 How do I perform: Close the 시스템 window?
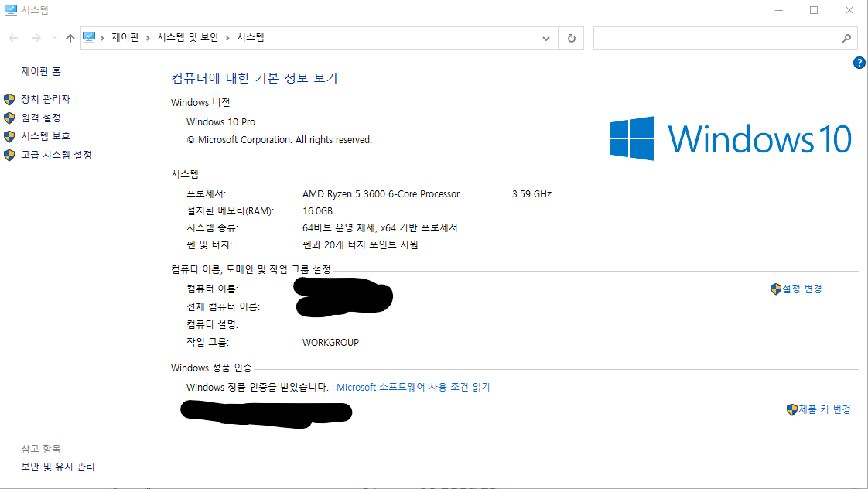tap(849, 10)
